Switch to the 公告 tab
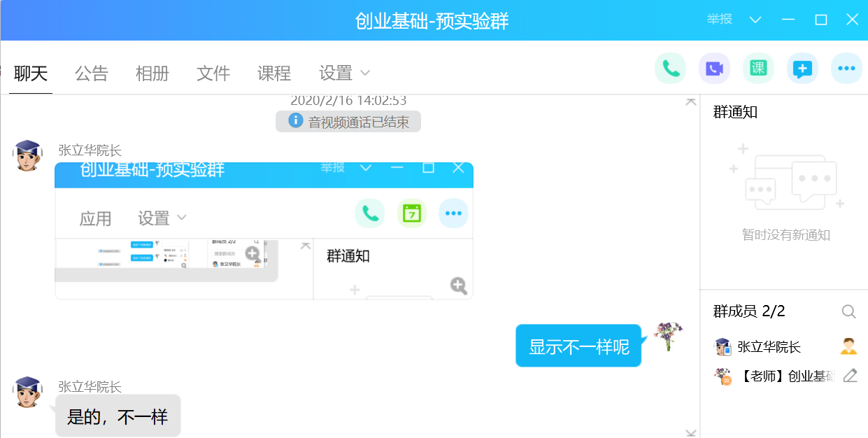Image resolution: width=868 pixels, height=438 pixels. 92,73
